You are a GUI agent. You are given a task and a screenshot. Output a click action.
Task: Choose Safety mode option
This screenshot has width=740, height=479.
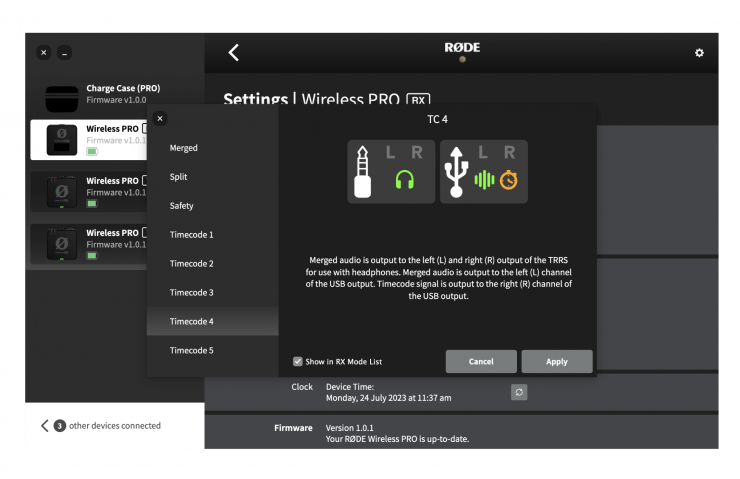[x=182, y=206]
